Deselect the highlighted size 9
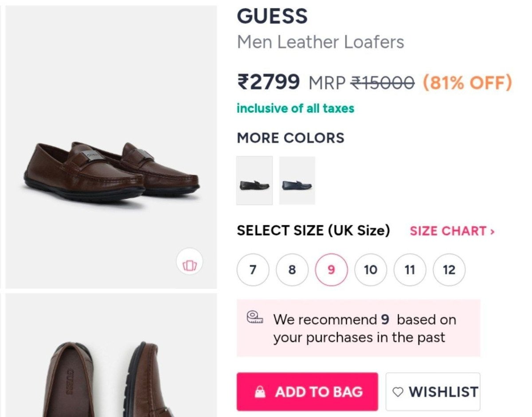532x417 pixels. click(x=331, y=269)
